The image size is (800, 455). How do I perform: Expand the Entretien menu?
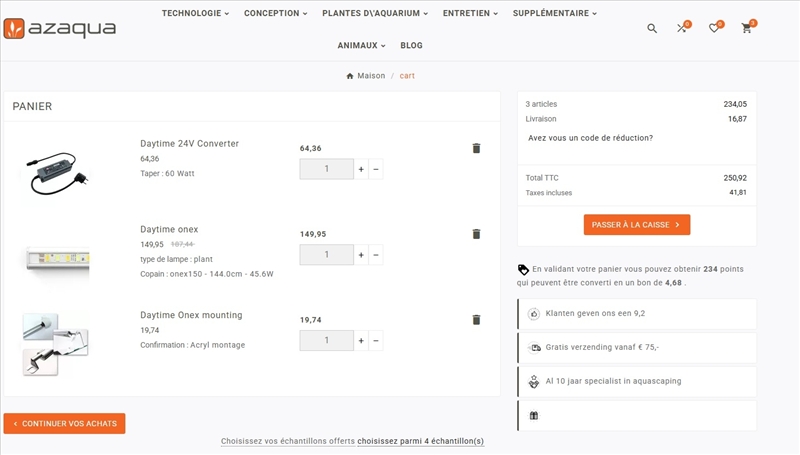[x=470, y=13]
